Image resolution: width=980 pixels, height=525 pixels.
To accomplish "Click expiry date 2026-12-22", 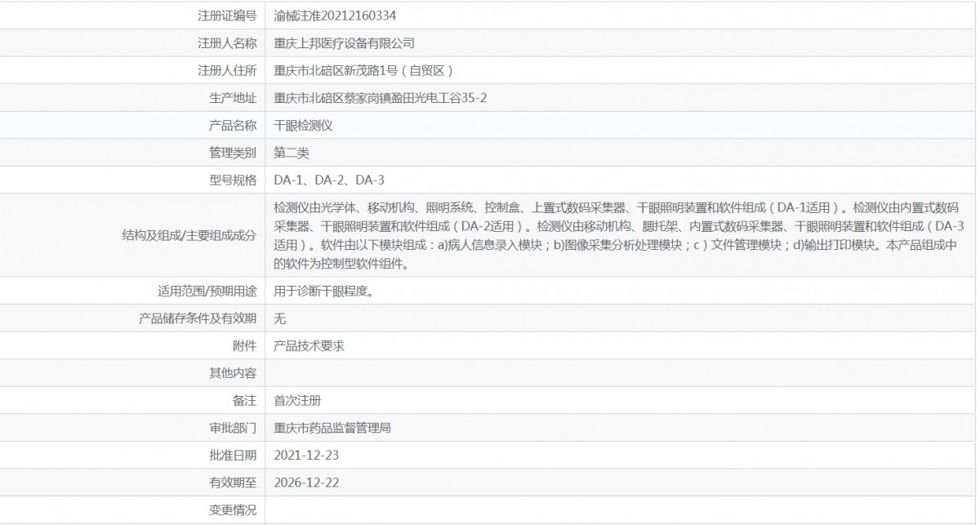I will pyautogui.click(x=306, y=483).
